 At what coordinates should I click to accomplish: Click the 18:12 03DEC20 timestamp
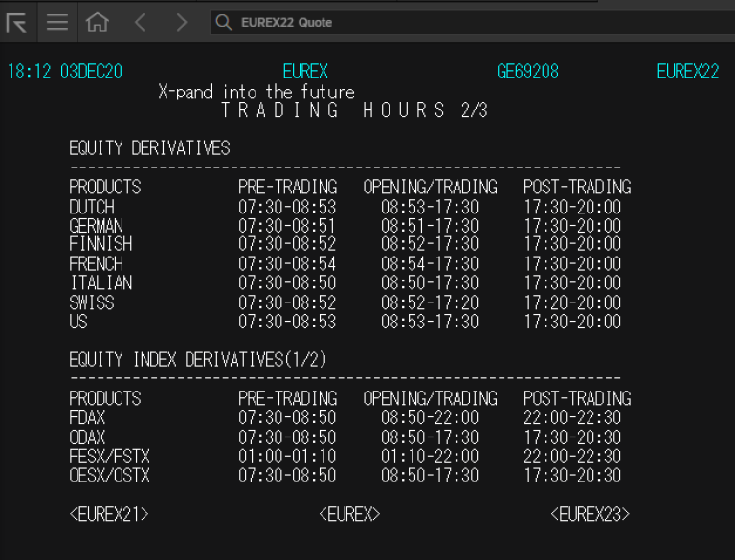coord(65,71)
